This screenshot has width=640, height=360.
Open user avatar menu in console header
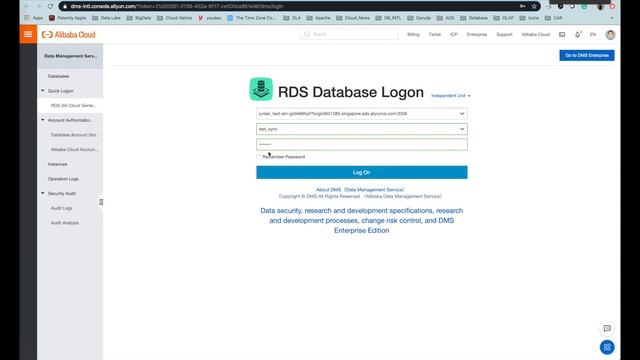click(610, 35)
